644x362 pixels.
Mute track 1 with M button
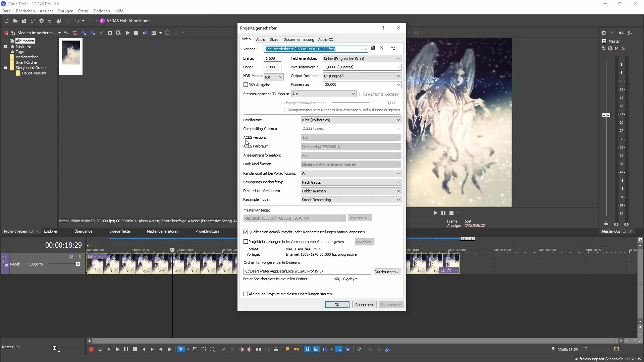click(x=71, y=257)
